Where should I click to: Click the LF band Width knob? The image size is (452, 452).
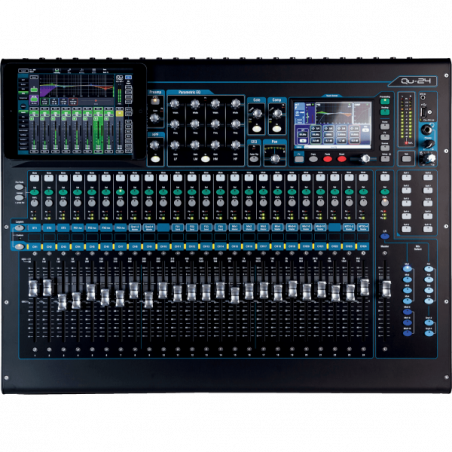click(174, 104)
